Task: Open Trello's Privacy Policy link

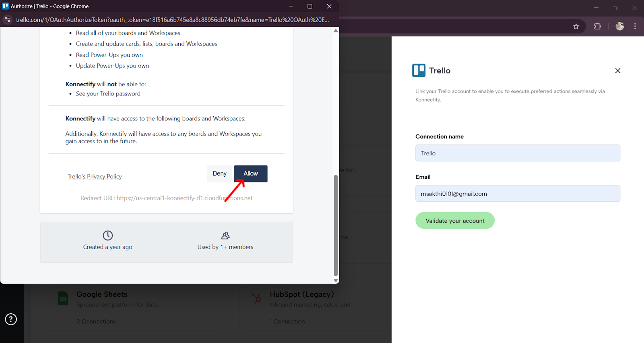Action: (x=95, y=176)
